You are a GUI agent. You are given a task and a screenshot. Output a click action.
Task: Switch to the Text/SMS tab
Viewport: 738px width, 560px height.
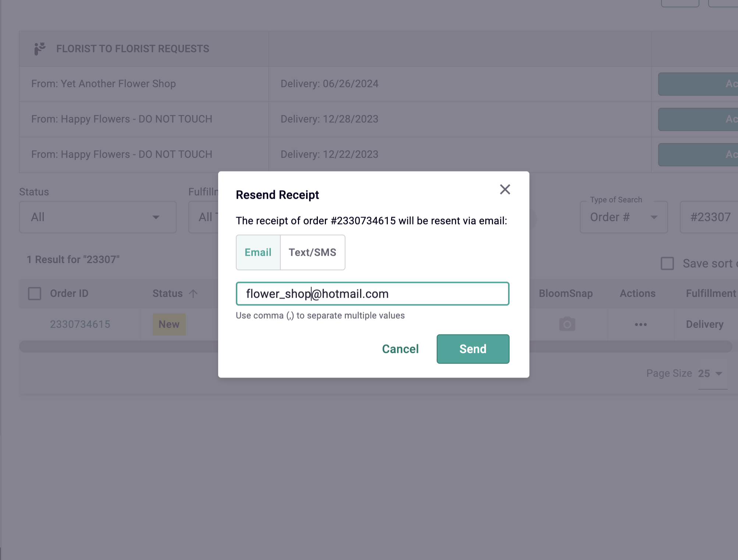[x=312, y=252]
